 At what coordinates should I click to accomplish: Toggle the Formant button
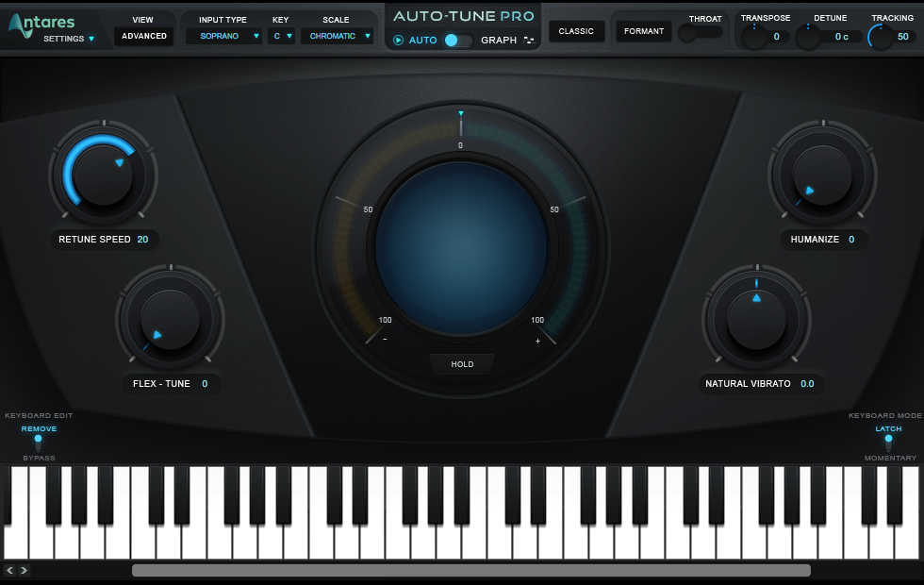643,31
